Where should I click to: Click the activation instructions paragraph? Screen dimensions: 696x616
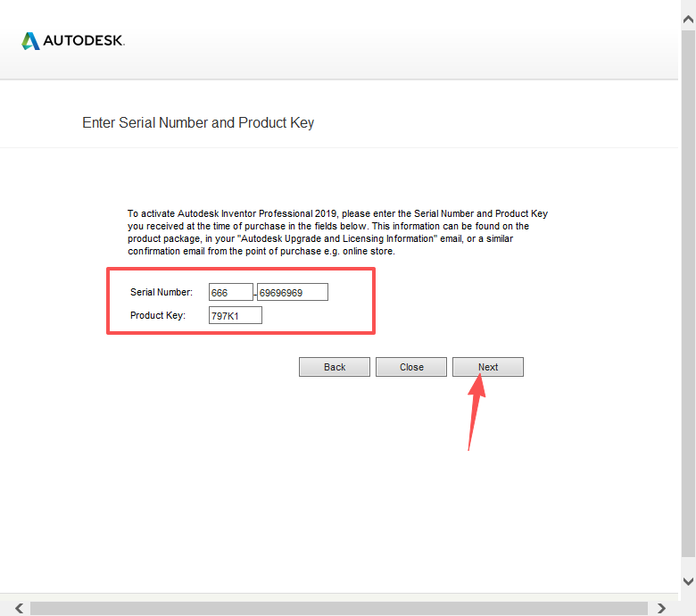click(x=337, y=232)
